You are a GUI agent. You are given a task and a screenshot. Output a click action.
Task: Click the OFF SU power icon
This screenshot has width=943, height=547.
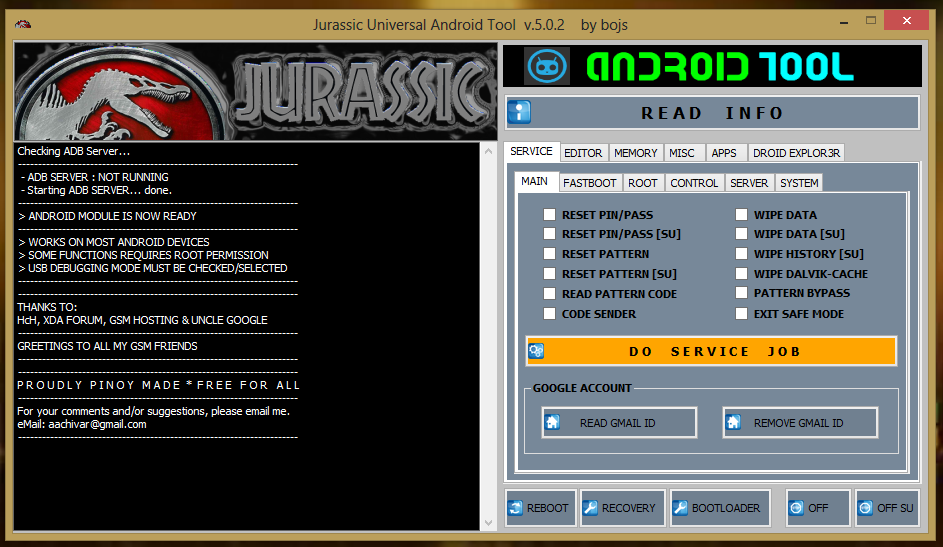tap(865, 508)
